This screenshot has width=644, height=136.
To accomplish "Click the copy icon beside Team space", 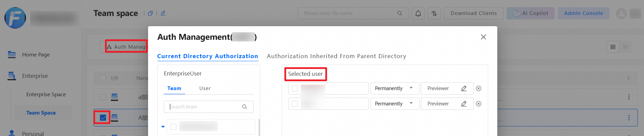I will (150, 13).
